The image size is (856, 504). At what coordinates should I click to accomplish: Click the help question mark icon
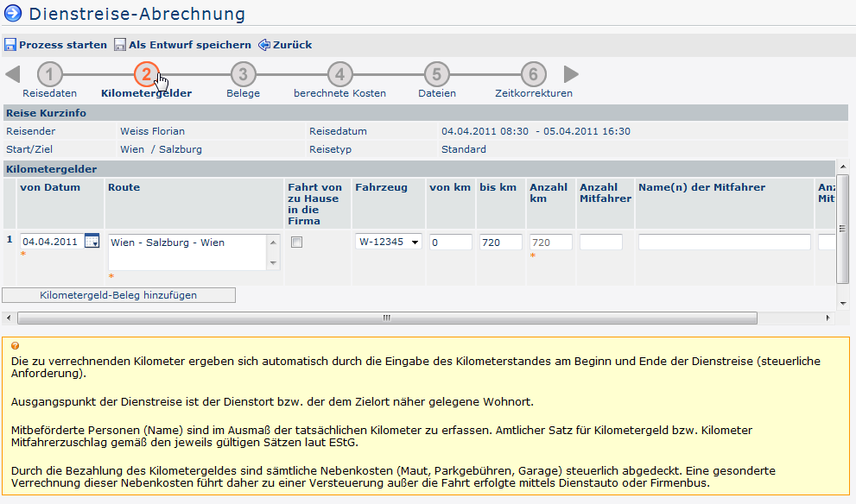(x=16, y=346)
